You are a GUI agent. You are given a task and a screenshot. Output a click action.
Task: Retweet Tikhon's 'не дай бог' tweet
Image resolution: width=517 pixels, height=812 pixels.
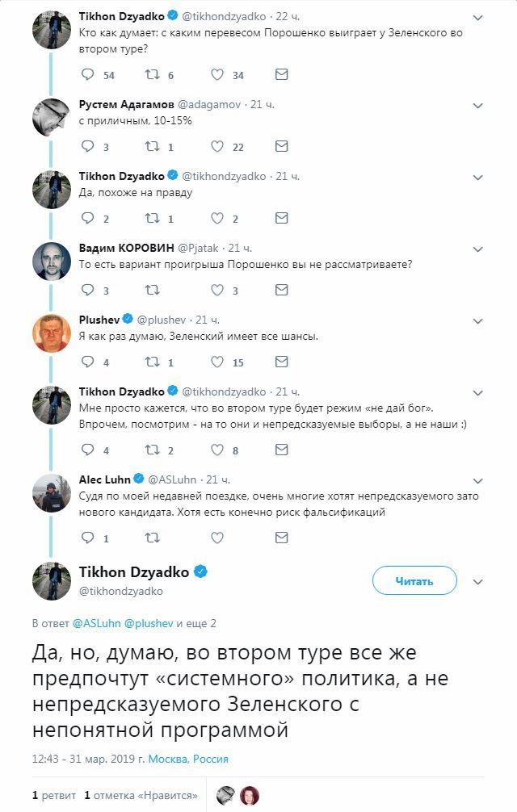tap(151, 450)
